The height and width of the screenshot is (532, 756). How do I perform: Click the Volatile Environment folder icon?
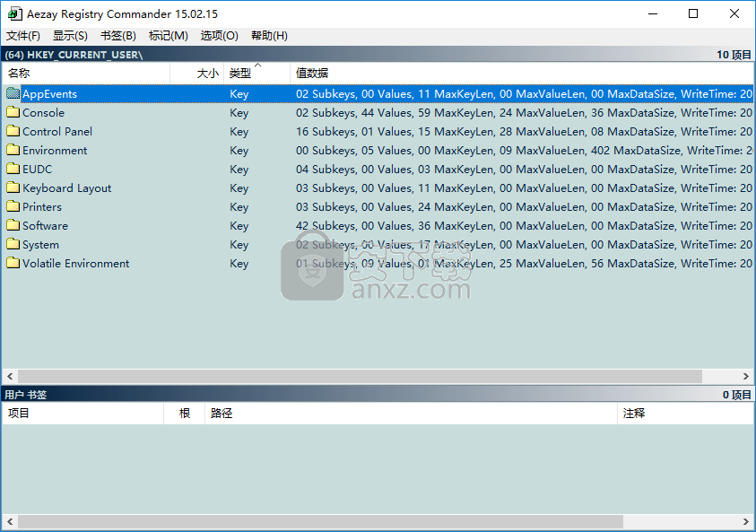tap(13, 263)
